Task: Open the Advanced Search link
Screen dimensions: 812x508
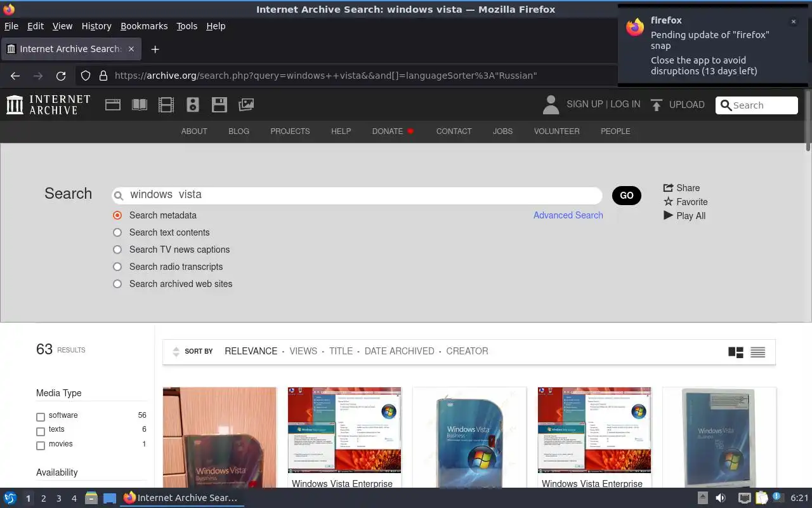Action: pyautogui.click(x=568, y=215)
